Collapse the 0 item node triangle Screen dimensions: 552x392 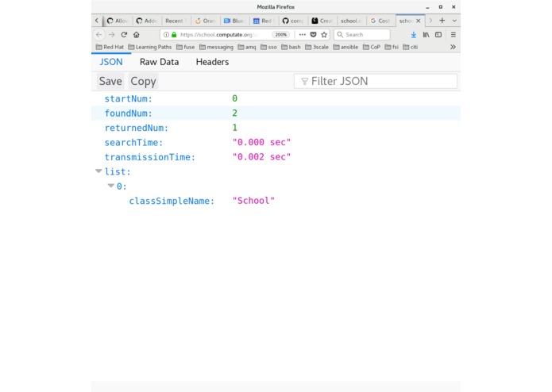(111, 186)
